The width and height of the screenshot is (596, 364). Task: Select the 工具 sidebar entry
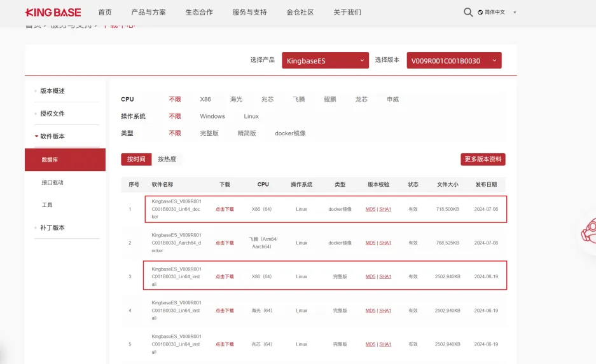pos(47,205)
